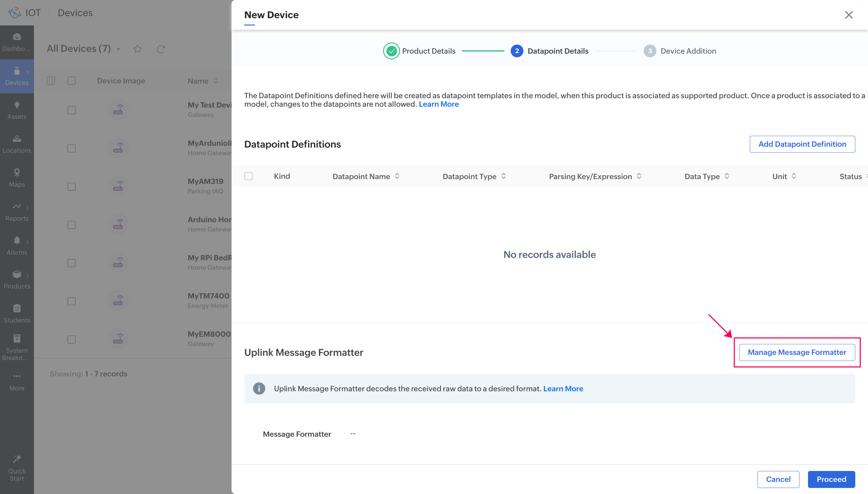Click Add Datapoint Definition button
Screen dimensions: 868x494
point(802,144)
